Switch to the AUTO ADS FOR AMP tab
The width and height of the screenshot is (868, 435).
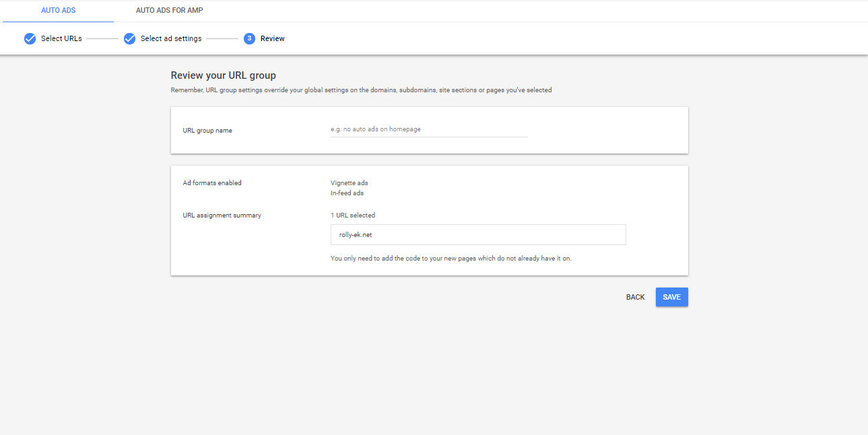168,10
